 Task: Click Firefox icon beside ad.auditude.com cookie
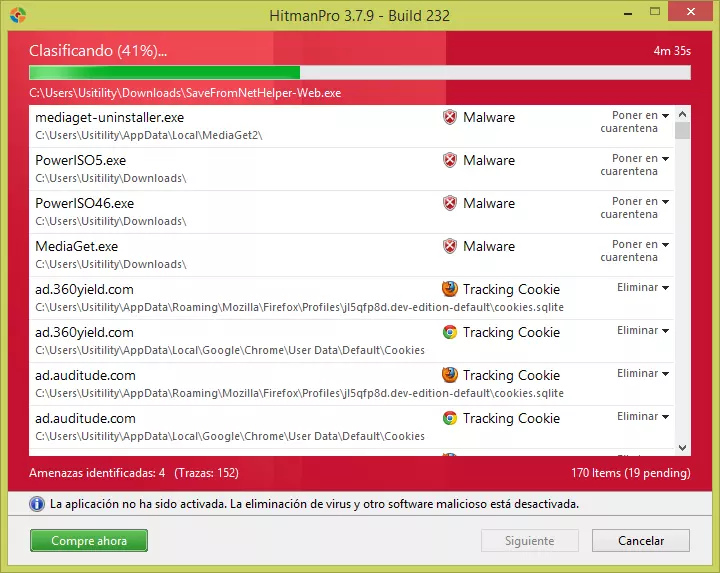[450, 375]
